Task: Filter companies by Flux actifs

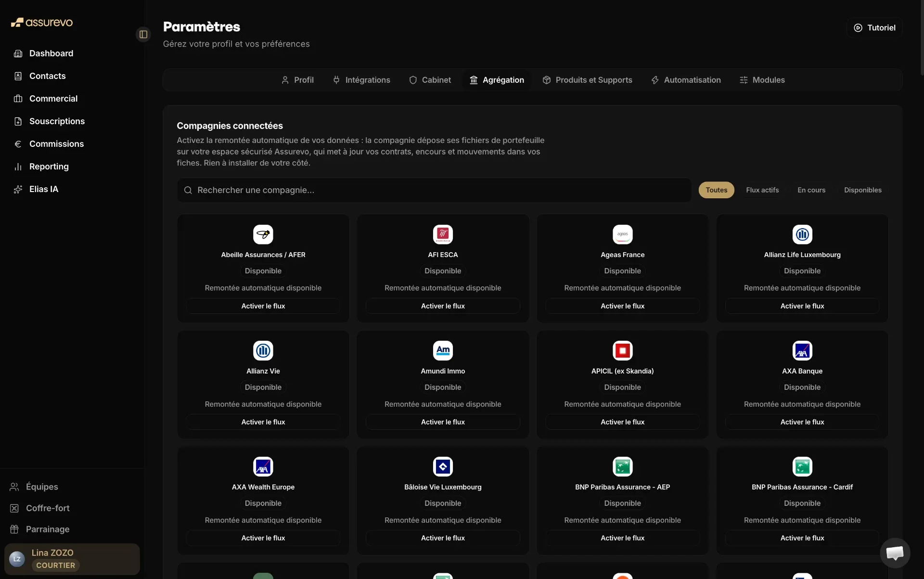Action: [x=762, y=190]
